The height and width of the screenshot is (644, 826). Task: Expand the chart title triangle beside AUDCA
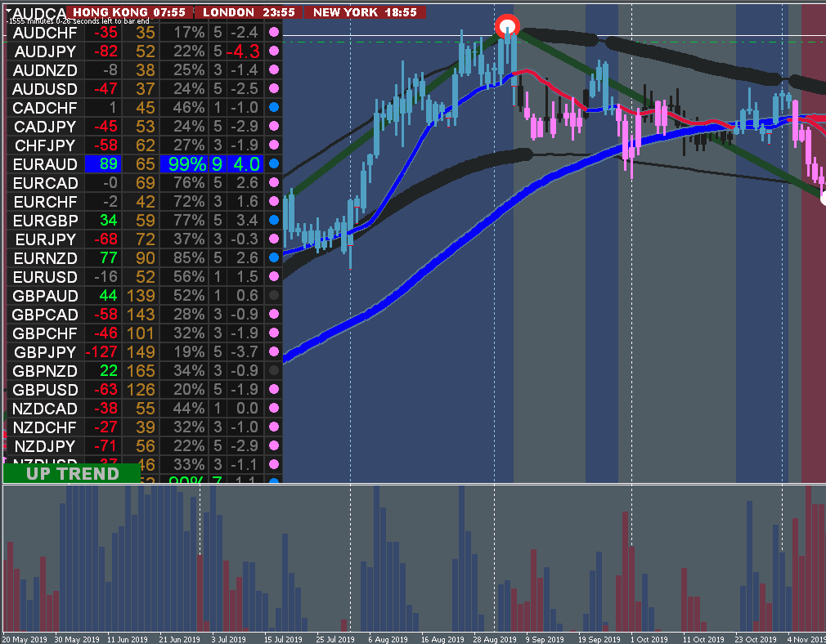pos(9,10)
